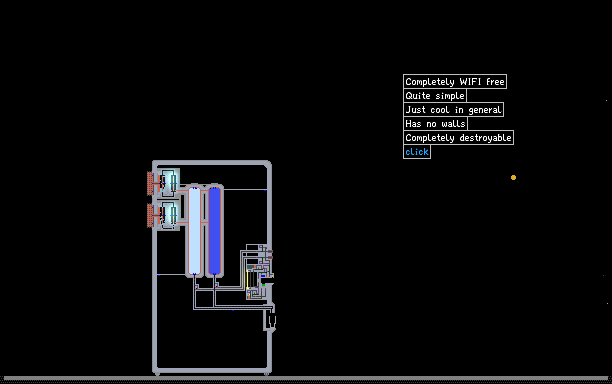Click the lower orange heat sink grid
Viewport: 612px width, 384px height.
(x=150, y=215)
